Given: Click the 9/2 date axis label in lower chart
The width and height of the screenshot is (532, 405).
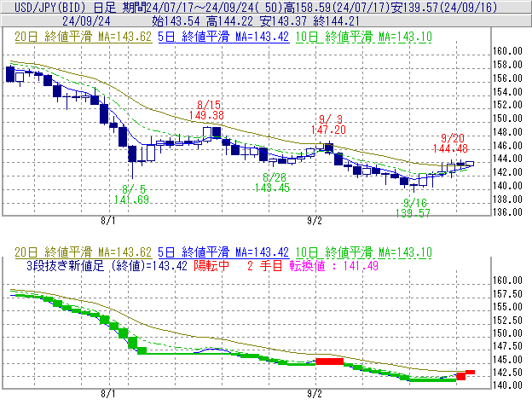Looking at the screenshot, I should click(x=315, y=394).
